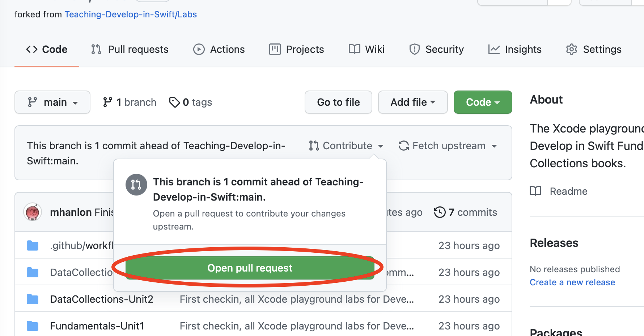Click the tag icon next to 0 tags

[174, 102]
